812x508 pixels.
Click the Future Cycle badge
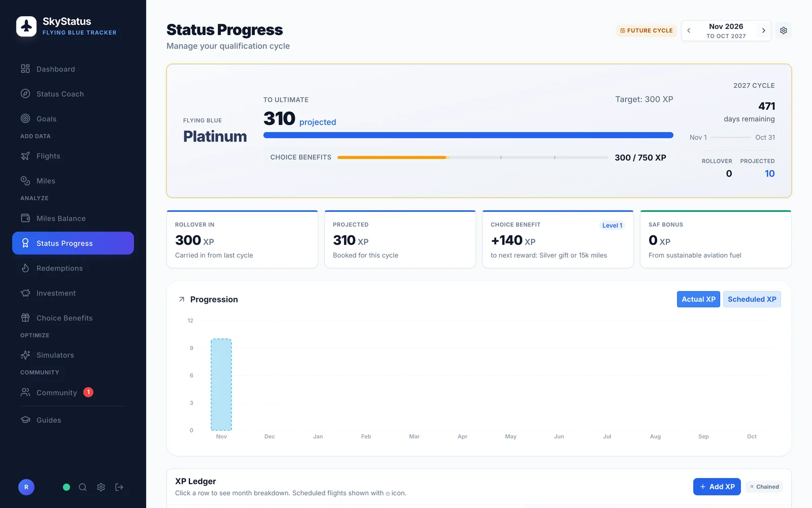click(x=647, y=30)
